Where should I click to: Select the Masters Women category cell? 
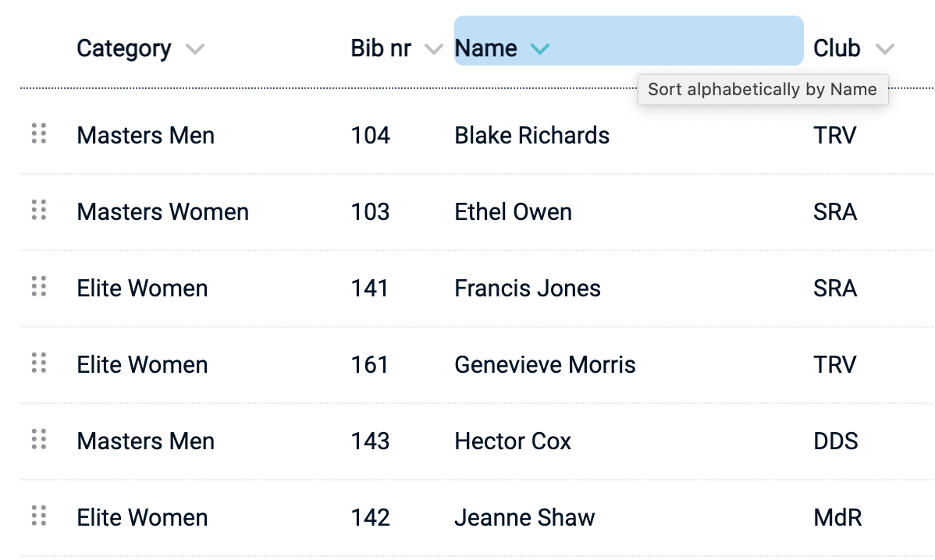(x=162, y=212)
